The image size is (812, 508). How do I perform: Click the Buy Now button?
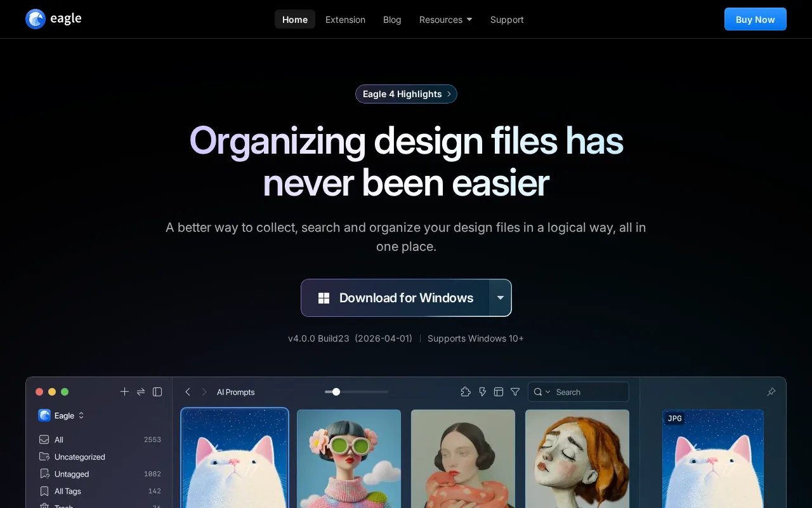755,19
